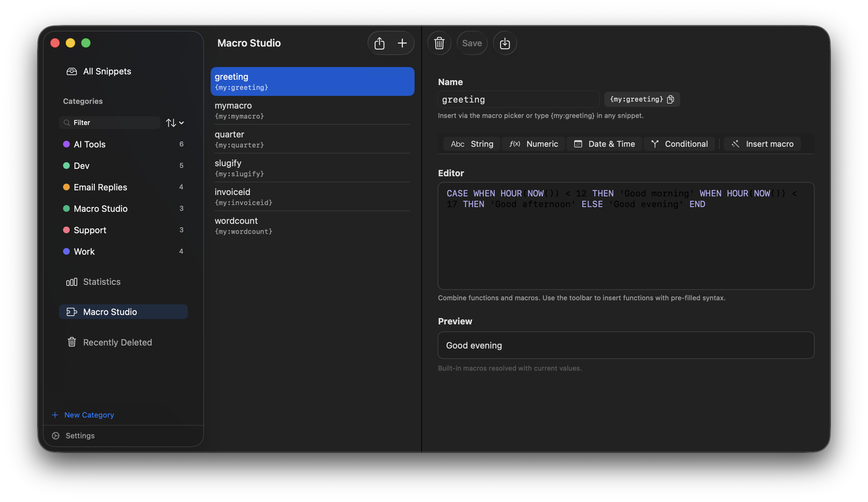Select the slugify macro entry
868x502 pixels.
click(x=312, y=168)
